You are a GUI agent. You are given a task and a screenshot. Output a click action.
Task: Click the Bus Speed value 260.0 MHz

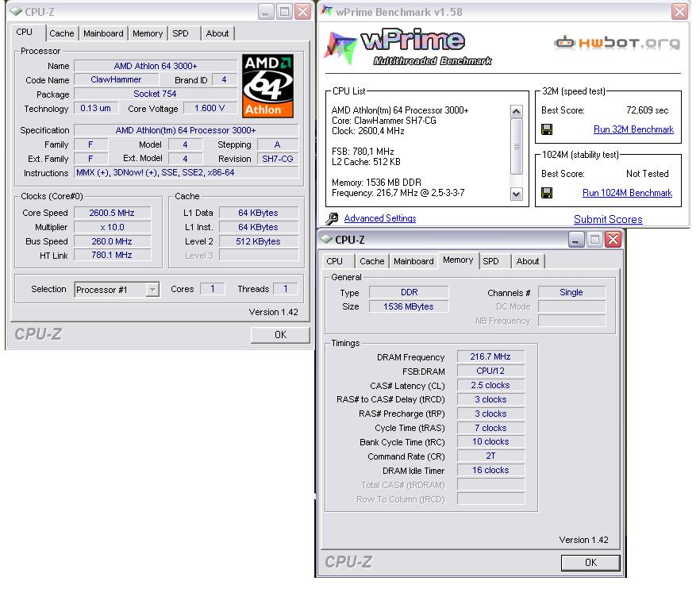pos(112,241)
